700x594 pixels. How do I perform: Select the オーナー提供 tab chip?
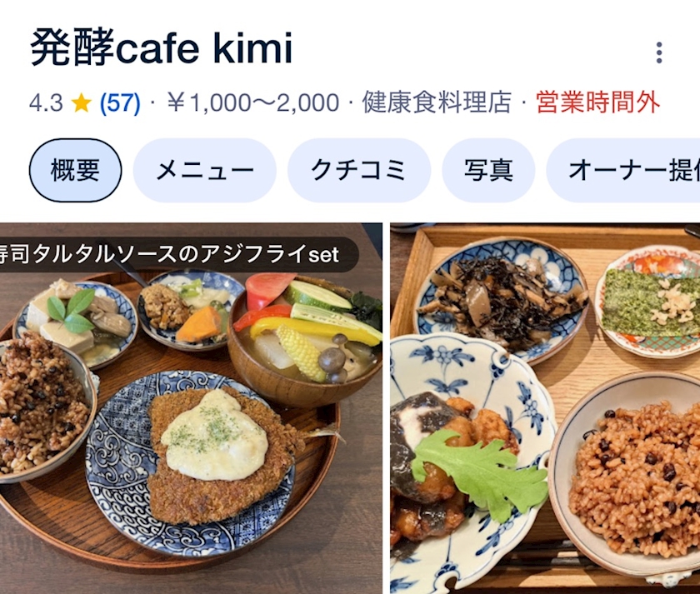tap(623, 170)
